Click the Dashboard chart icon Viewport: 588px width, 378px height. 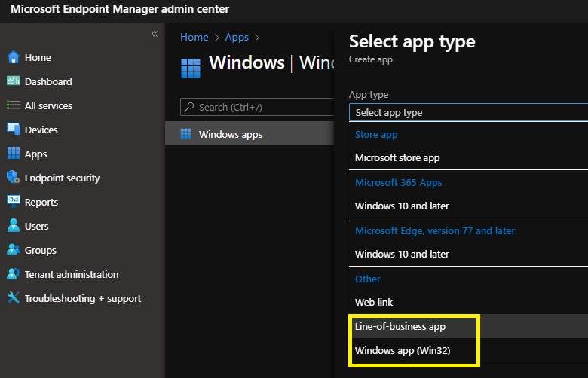click(x=14, y=81)
